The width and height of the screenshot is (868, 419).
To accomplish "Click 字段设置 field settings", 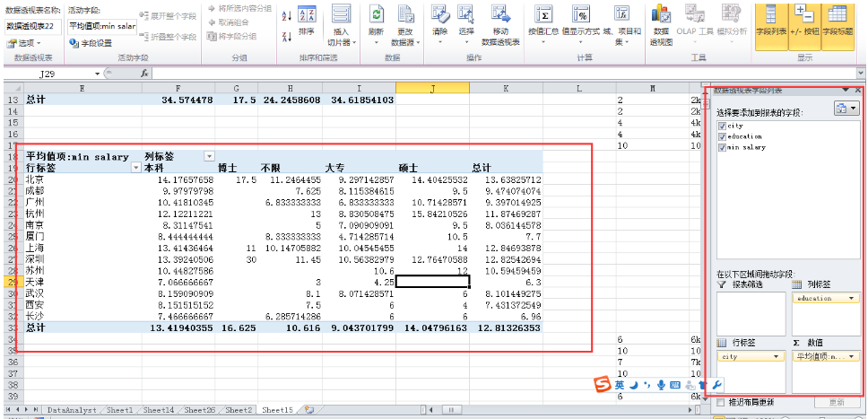I will pos(91,43).
